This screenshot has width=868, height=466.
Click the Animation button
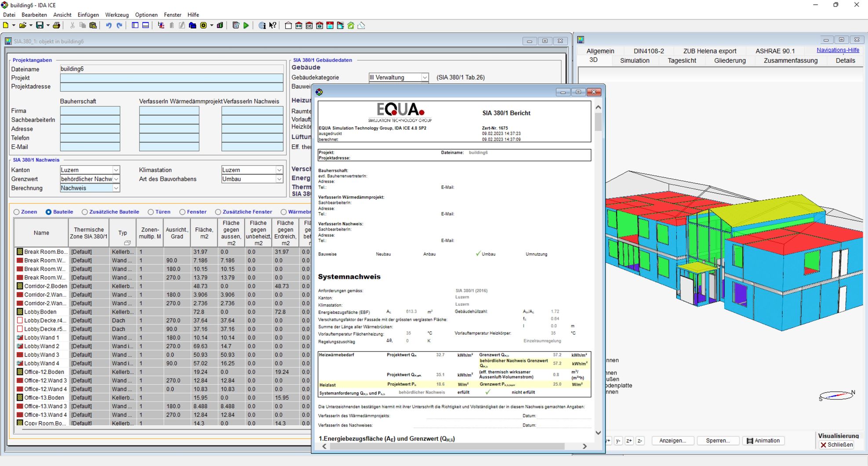click(763, 441)
